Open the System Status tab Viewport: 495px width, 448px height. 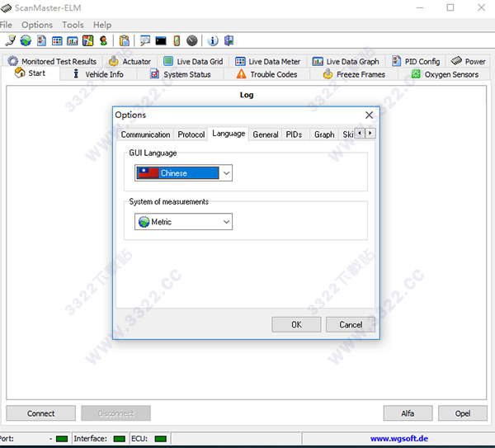point(180,74)
